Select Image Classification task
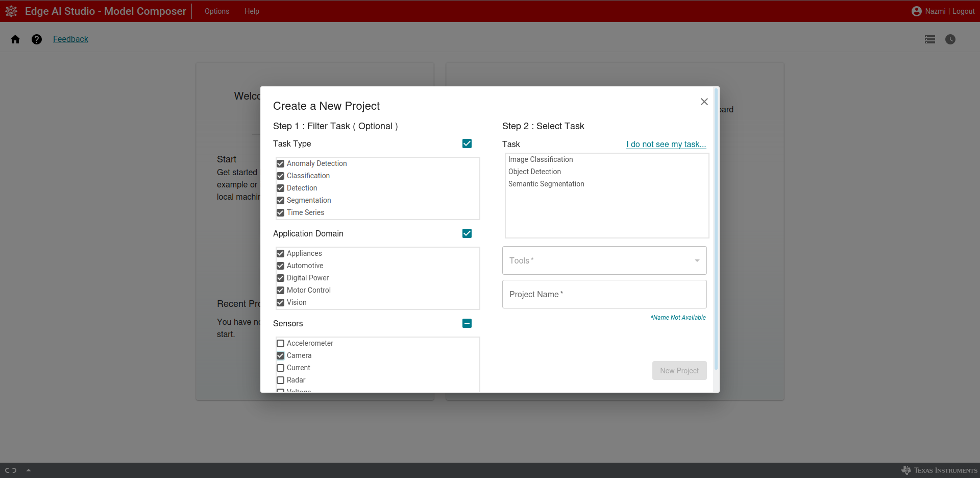980x478 pixels. pyautogui.click(x=541, y=159)
